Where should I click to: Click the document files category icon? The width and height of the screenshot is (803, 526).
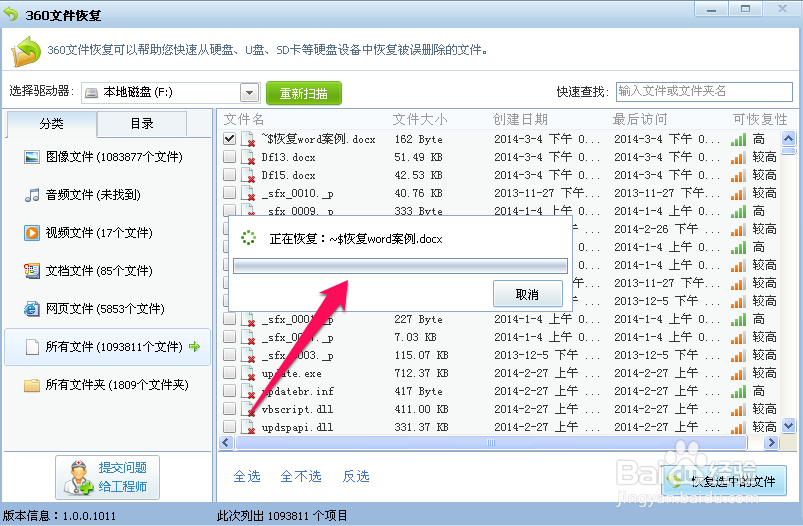coord(32,270)
